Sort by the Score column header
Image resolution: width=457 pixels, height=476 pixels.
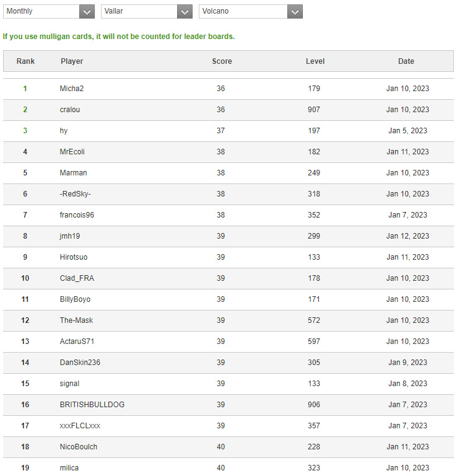(222, 61)
